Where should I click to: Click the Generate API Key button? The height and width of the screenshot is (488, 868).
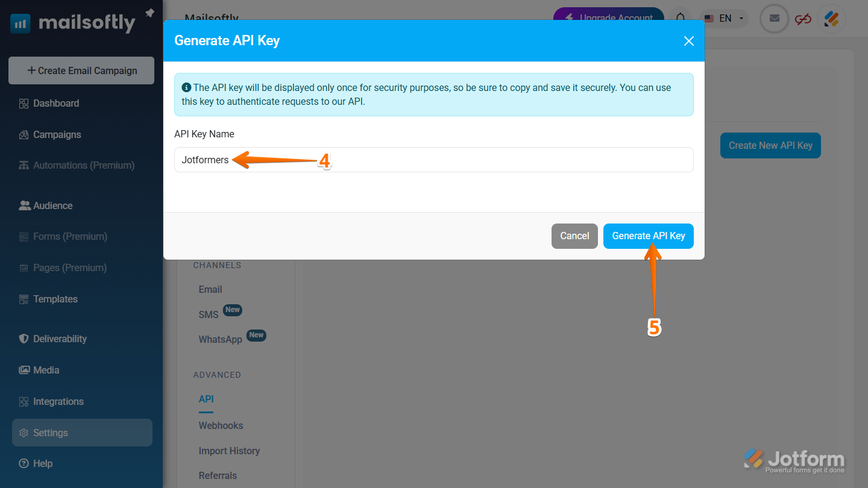pyautogui.click(x=648, y=236)
